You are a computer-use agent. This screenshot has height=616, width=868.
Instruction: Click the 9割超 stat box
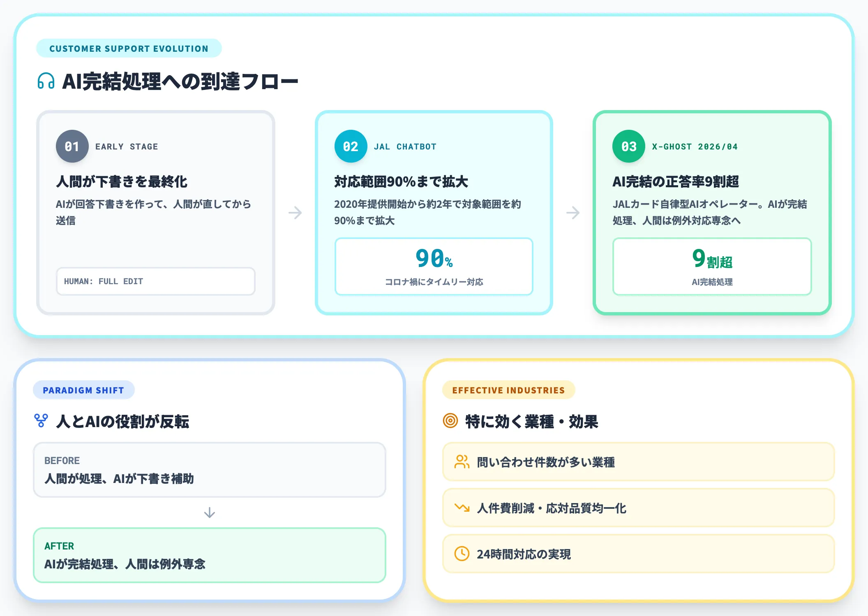click(712, 267)
